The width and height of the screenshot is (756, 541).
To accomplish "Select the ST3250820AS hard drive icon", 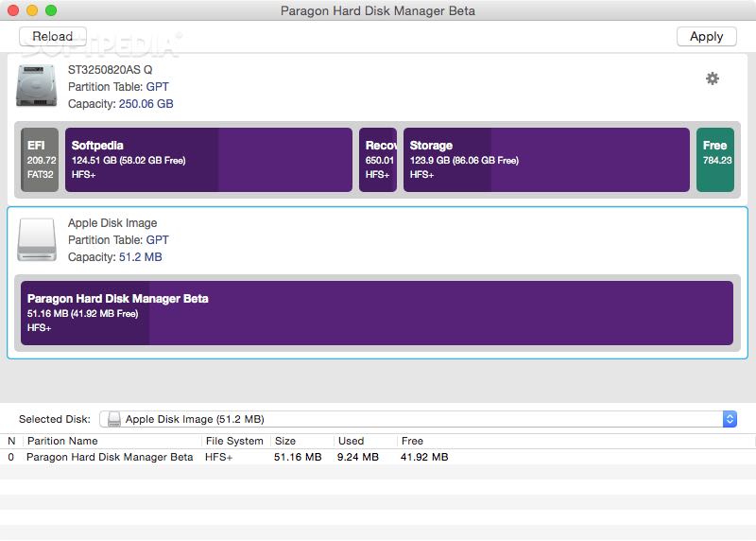I will [x=36, y=86].
